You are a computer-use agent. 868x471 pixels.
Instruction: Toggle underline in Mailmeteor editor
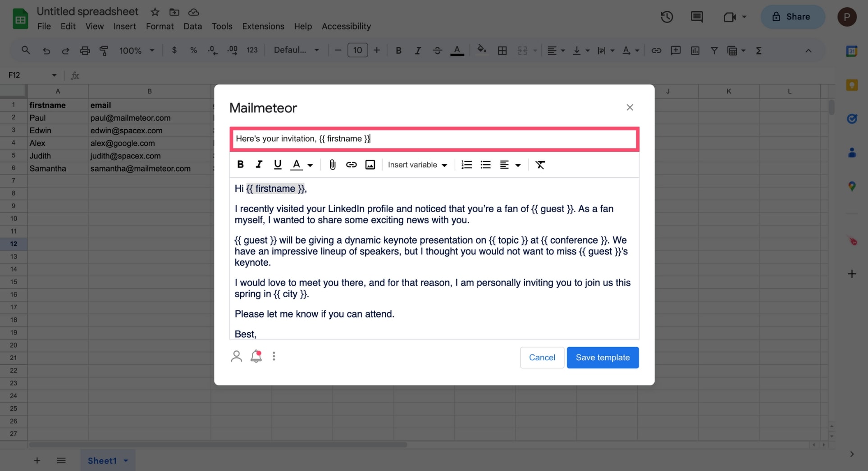pos(278,164)
